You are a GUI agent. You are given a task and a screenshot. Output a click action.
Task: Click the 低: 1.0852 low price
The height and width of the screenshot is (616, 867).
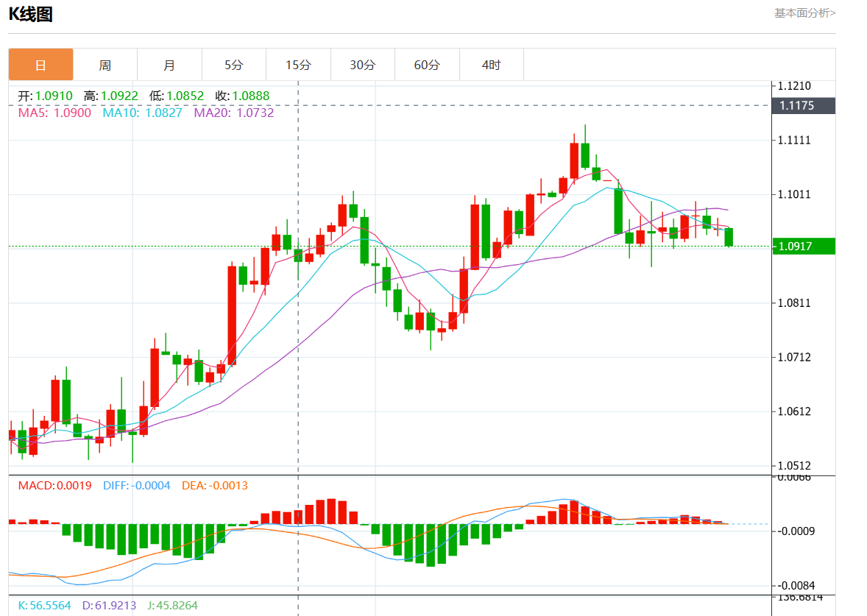pos(177,96)
